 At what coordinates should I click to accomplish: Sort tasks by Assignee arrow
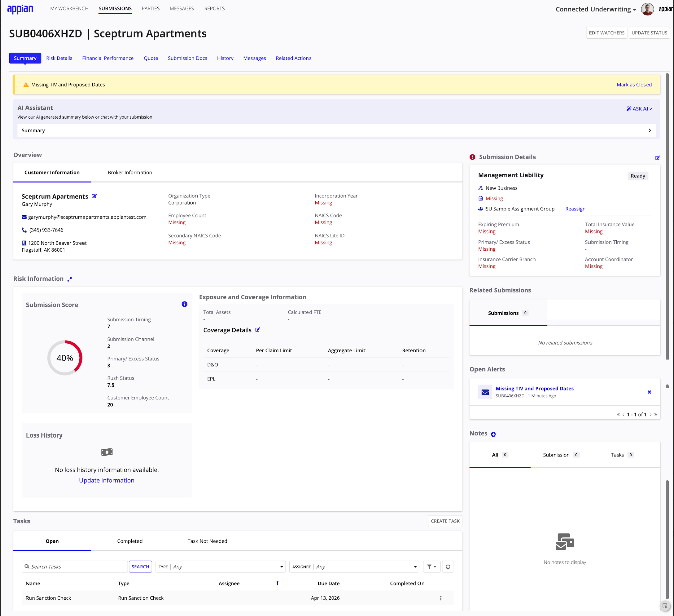pos(277,583)
